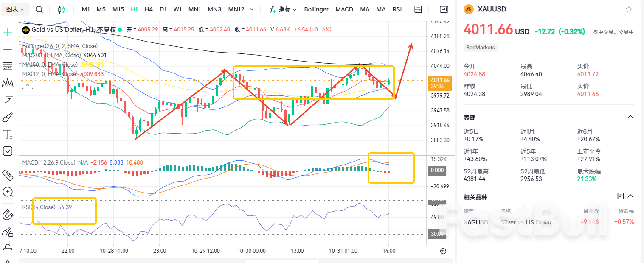Open the magnifier zoom tool
The image size is (644, 263).
click(x=8, y=192)
